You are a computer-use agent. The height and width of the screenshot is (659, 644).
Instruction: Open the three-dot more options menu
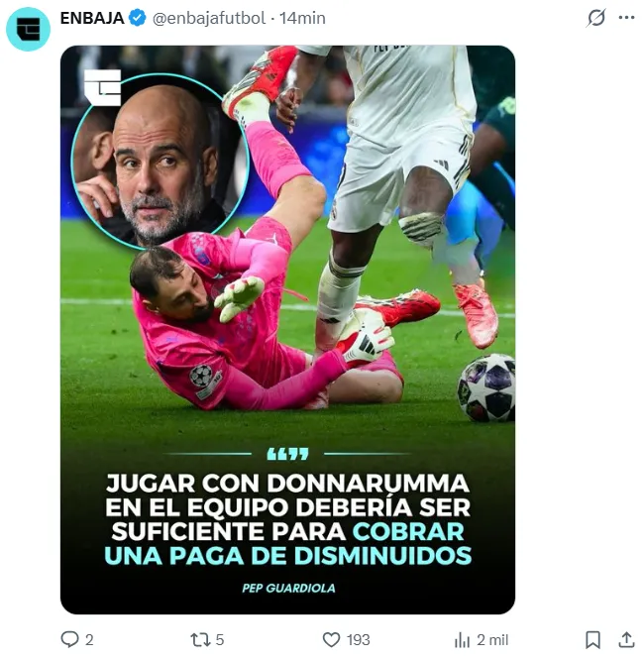coord(627,18)
